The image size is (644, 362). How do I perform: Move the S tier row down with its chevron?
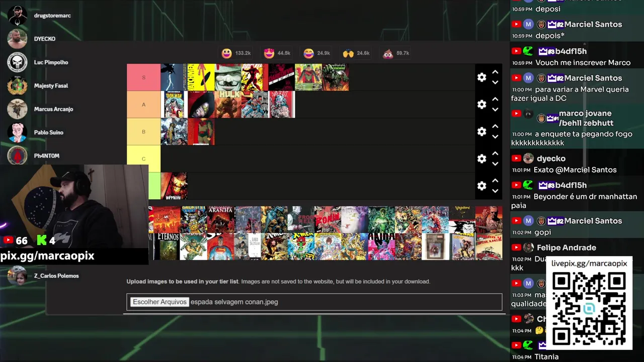tap(495, 82)
